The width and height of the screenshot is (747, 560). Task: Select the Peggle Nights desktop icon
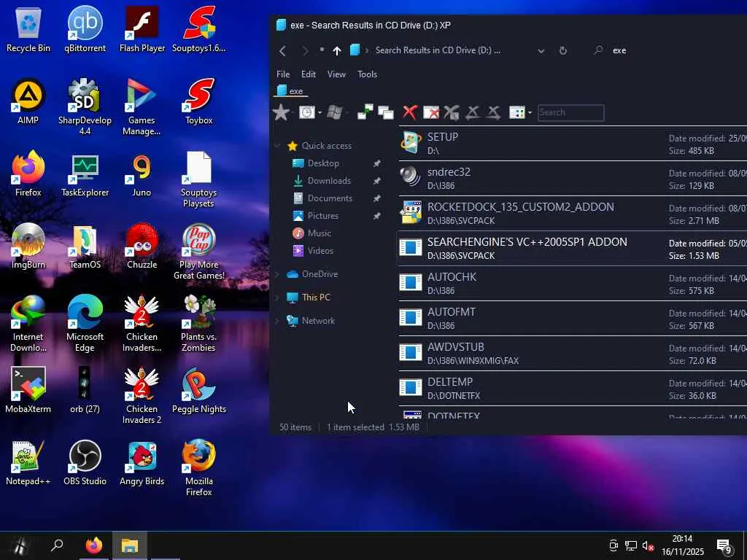point(198,389)
